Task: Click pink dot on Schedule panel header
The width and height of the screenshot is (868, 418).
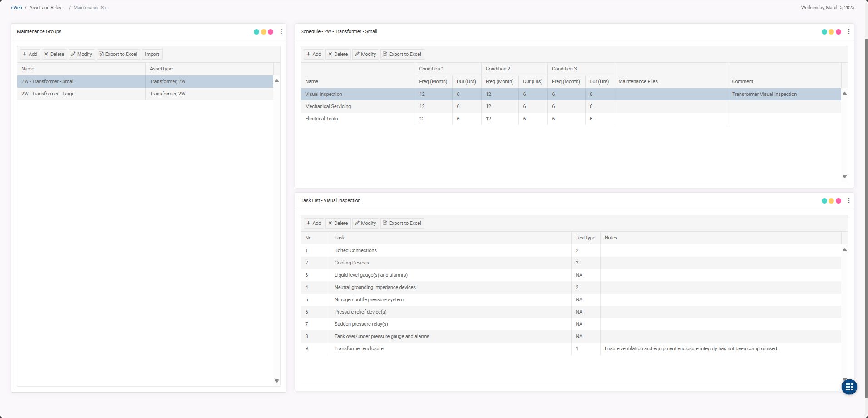Action: pyautogui.click(x=838, y=32)
